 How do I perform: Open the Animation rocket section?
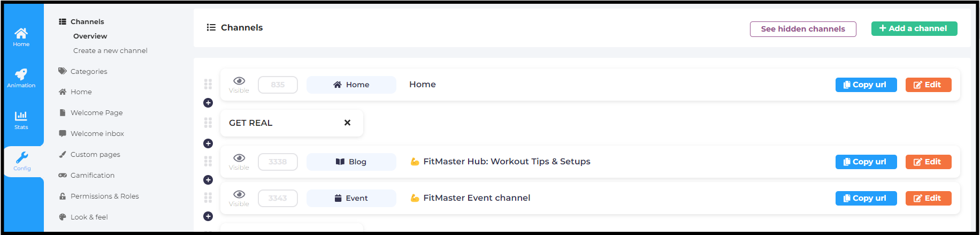click(21, 78)
